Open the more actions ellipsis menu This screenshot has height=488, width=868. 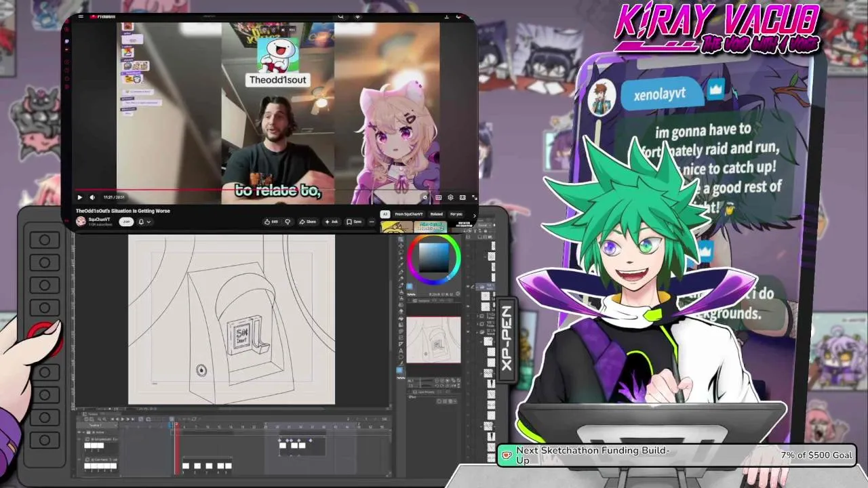pos(372,222)
